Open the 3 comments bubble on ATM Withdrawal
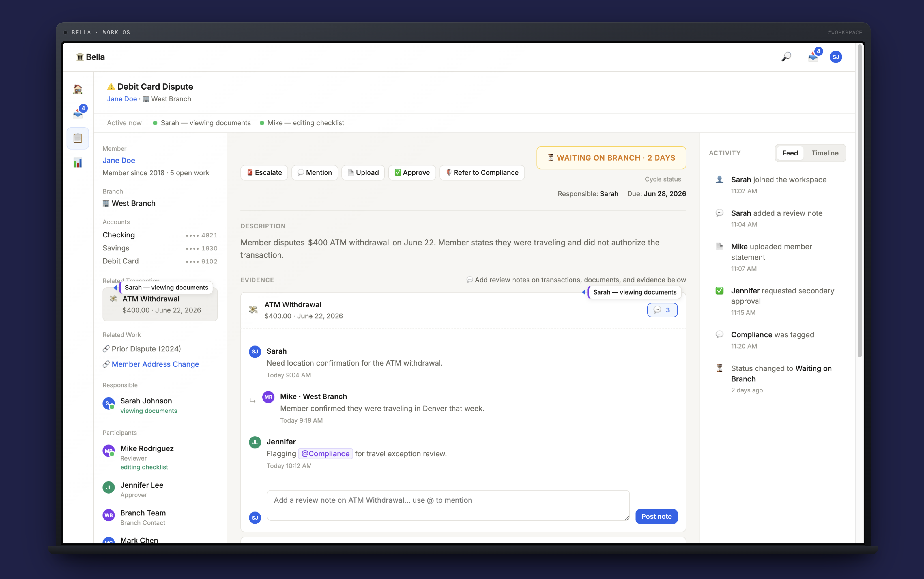924x579 pixels. tap(662, 310)
